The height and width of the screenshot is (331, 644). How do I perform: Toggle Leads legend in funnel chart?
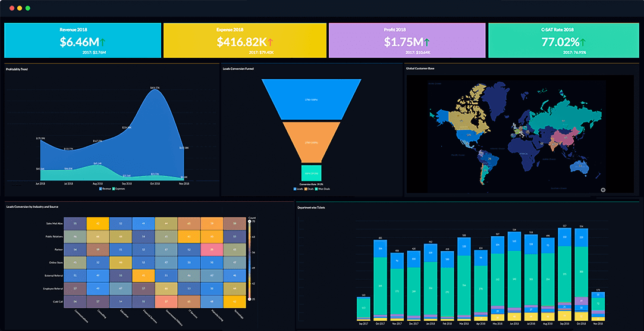(296, 189)
